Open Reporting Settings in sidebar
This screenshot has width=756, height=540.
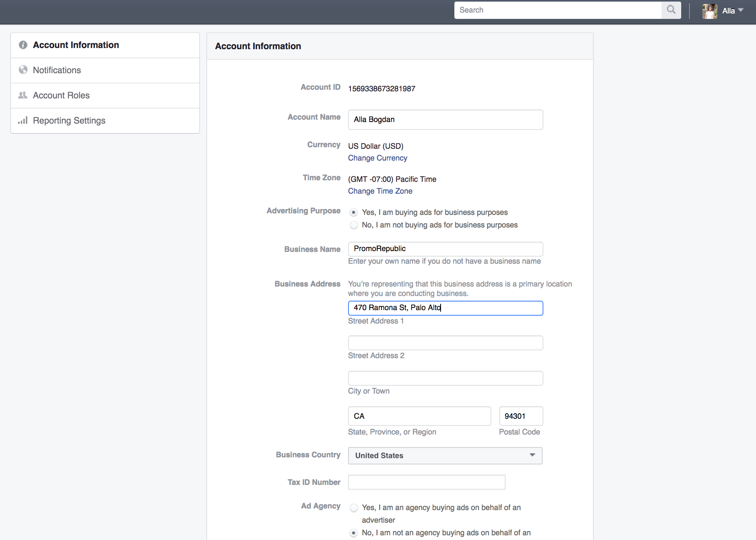pyautogui.click(x=105, y=121)
